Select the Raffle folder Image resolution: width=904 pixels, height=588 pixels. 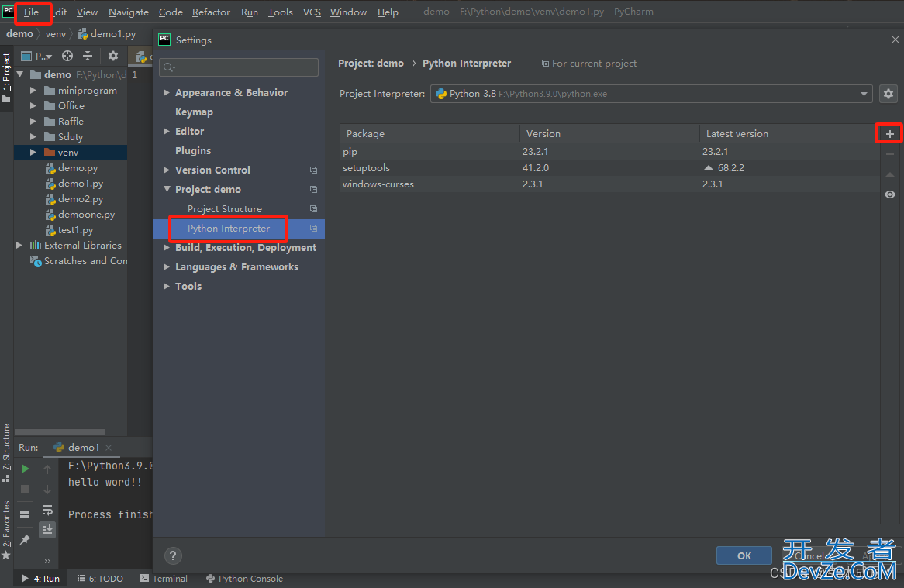71,122
